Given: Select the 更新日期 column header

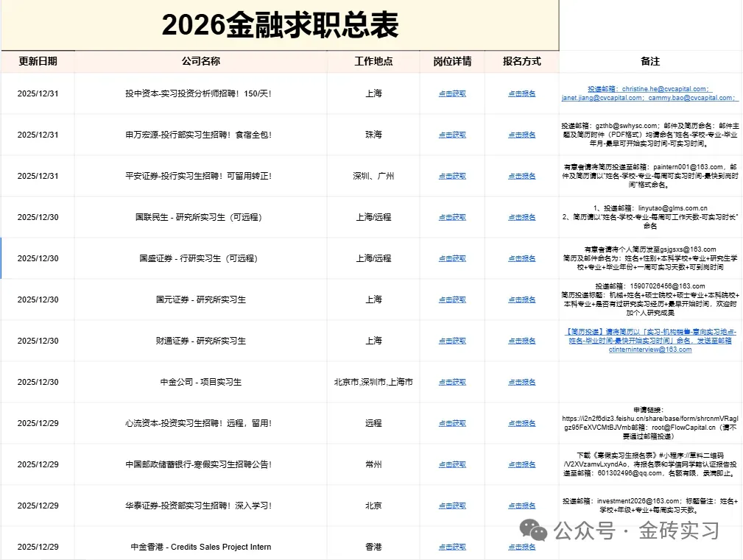Looking at the screenshot, I should pyautogui.click(x=38, y=61).
